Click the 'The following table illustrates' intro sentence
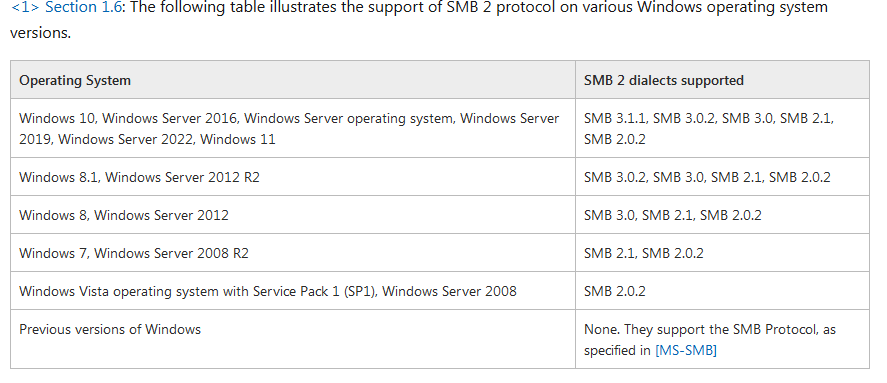The height and width of the screenshot is (383, 887). point(419,20)
